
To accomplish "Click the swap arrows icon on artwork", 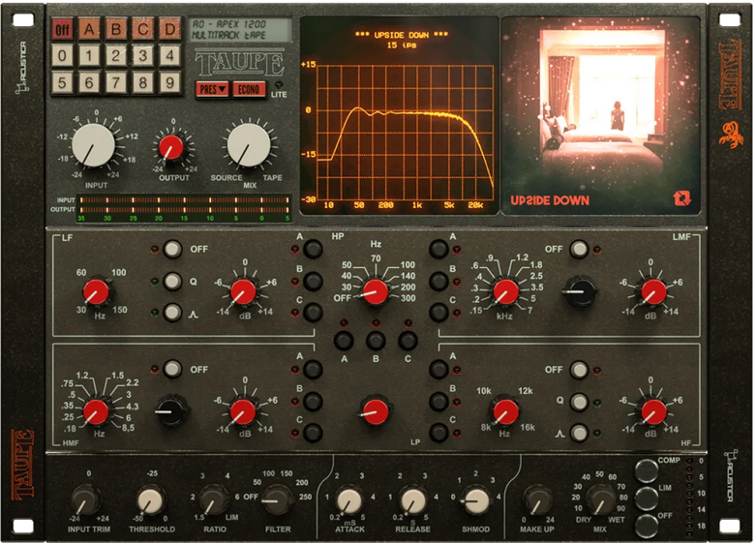I will (682, 198).
